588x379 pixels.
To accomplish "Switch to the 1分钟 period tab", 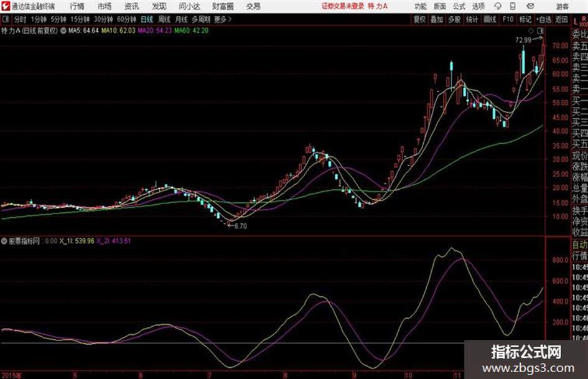I will [x=39, y=19].
